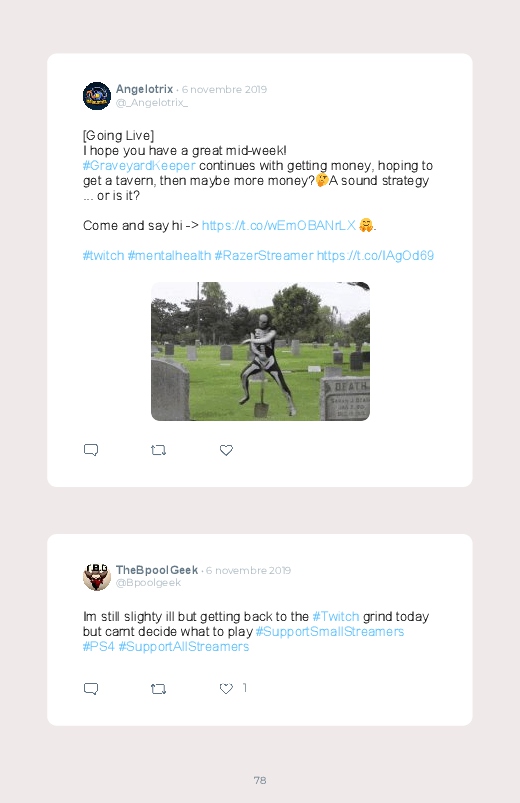Retweet the Angelotrix Going Live tweet
Image resolution: width=520 pixels, height=803 pixels.
(158, 450)
